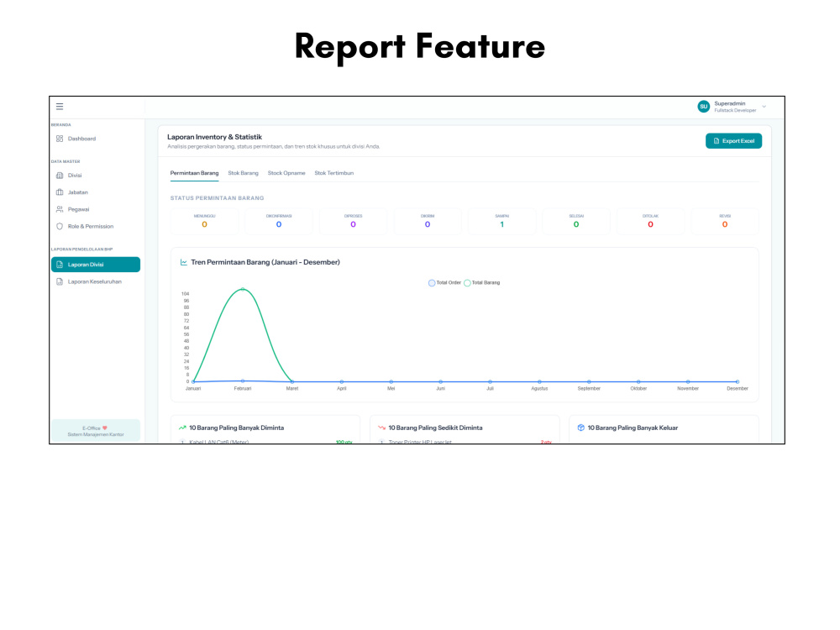Click the Januari axis label
This screenshot has height=630, width=840.
[x=193, y=388]
